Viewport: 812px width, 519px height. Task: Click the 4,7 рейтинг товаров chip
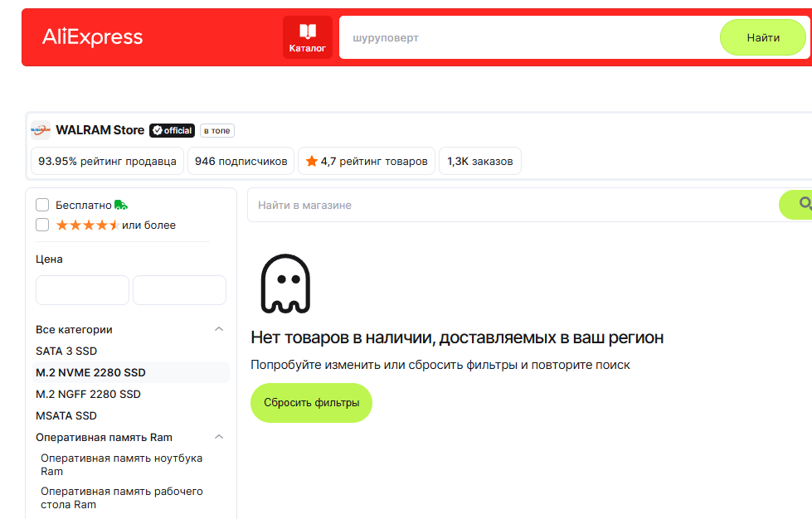click(x=367, y=161)
